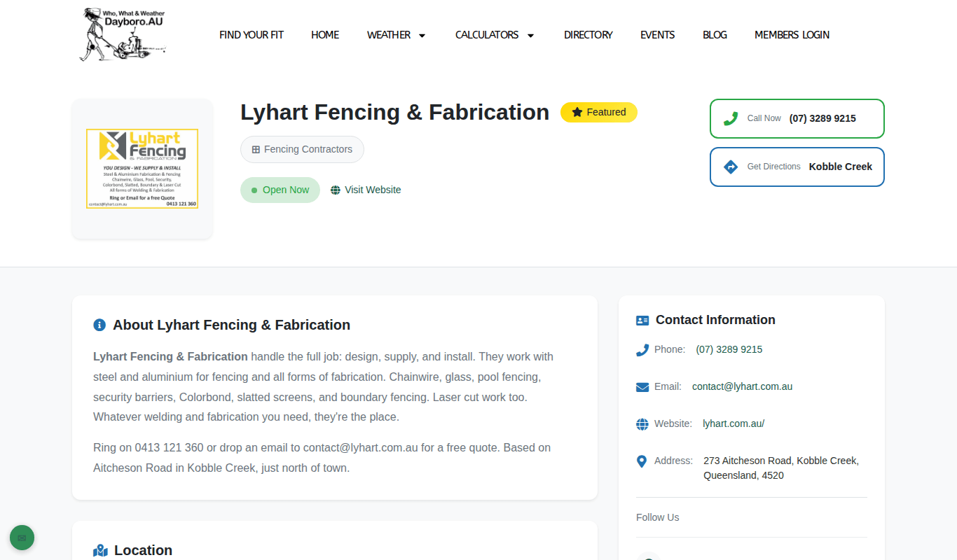Click the Follow Us label

click(x=658, y=517)
